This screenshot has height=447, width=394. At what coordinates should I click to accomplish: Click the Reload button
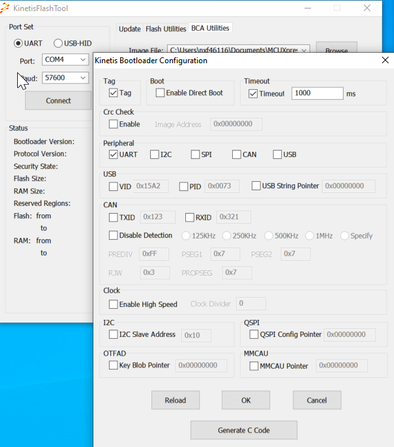click(175, 400)
